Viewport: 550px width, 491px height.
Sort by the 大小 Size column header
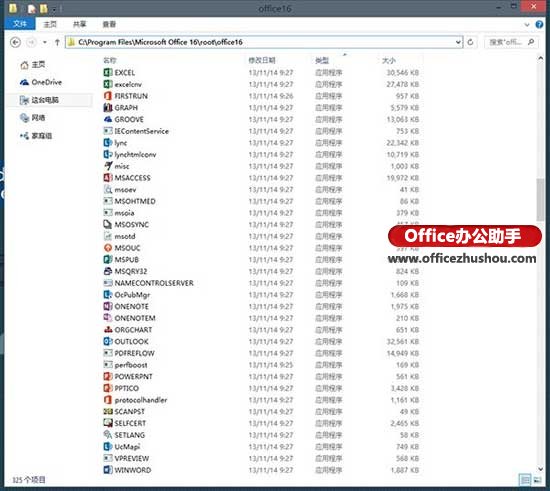tap(389, 60)
